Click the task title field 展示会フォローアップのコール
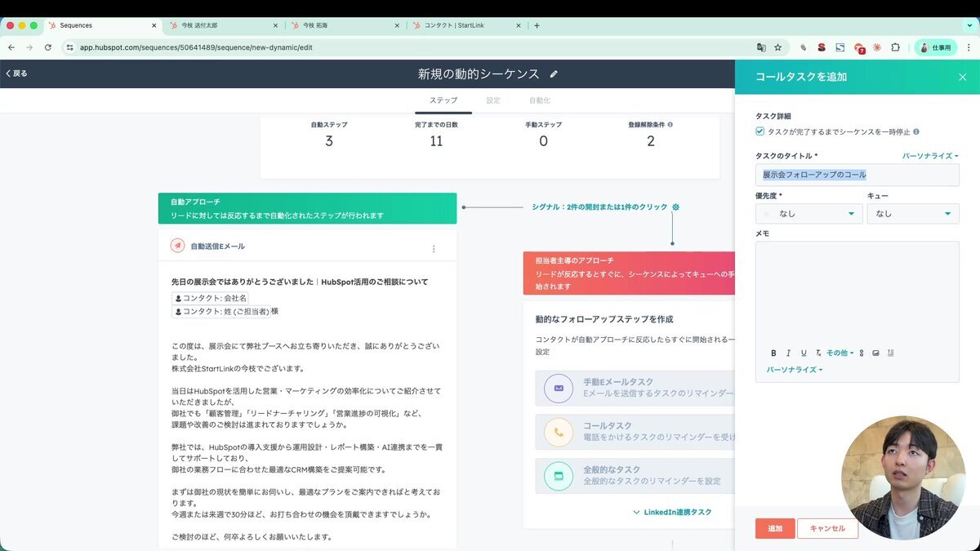 pyautogui.click(x=857, y=174)
